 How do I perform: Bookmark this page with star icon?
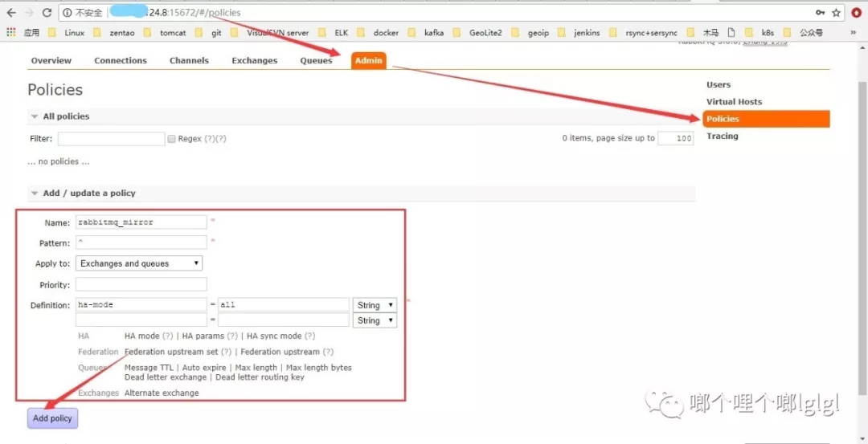tap(836, 13)
